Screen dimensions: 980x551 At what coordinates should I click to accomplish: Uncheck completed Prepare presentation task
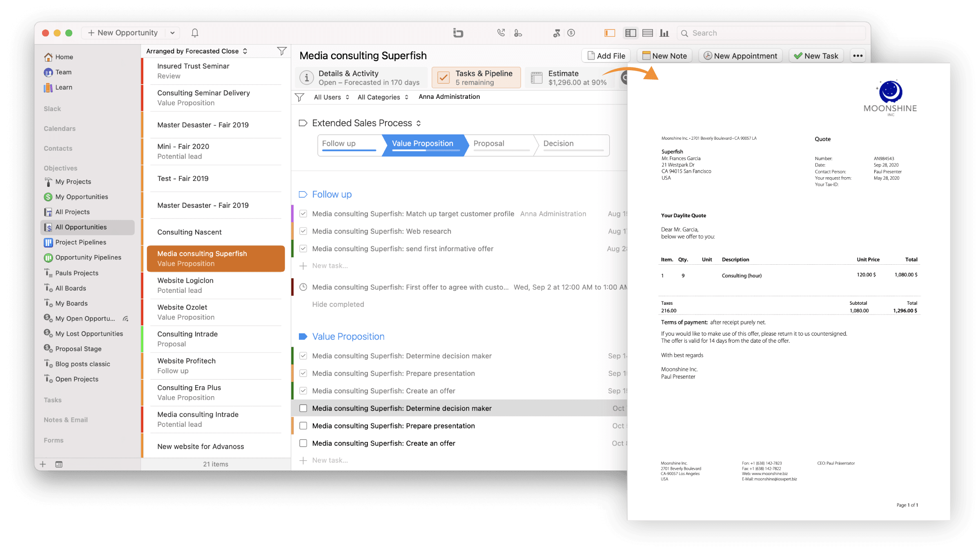coord(303,373)
